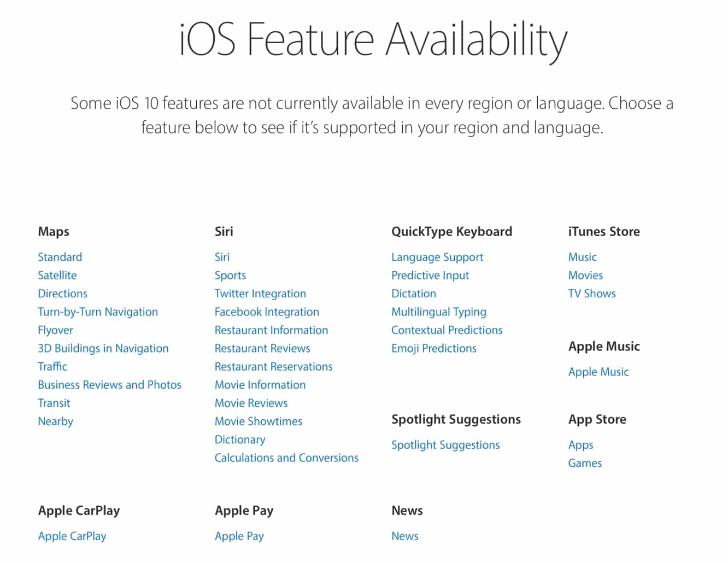The height and width of the screenshot is (563, 728).
Task: Click the Satellite link under Maps
Action: coord(57,275)
